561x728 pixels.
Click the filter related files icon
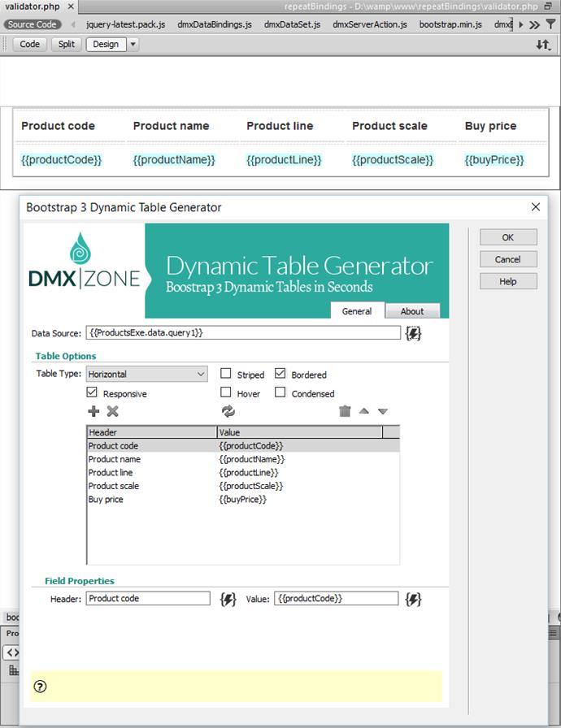coord(550,24)
